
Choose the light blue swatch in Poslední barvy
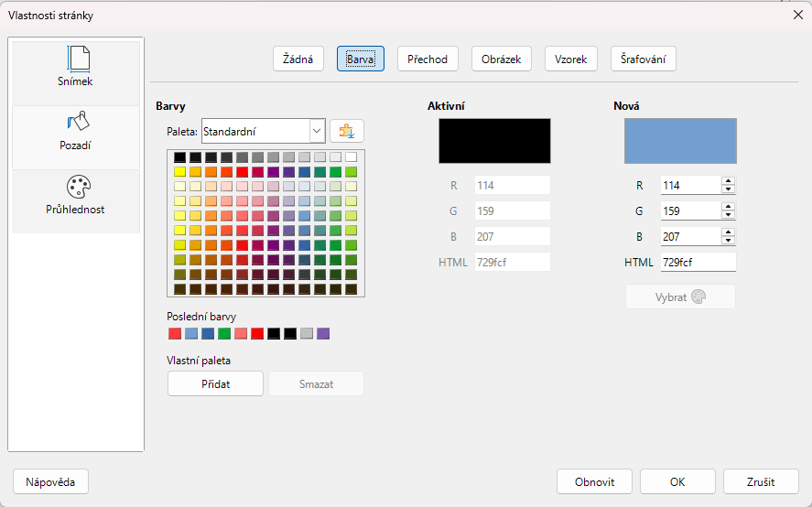tap(191, 333)
